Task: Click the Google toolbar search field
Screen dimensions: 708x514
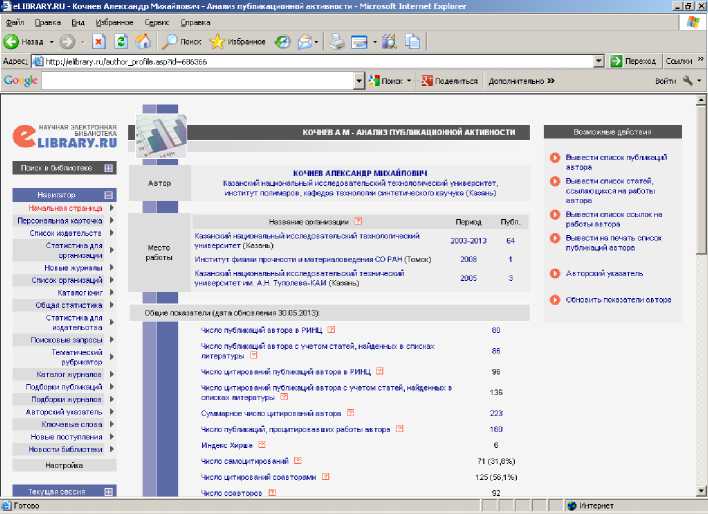Action: (x=200, y=80)
